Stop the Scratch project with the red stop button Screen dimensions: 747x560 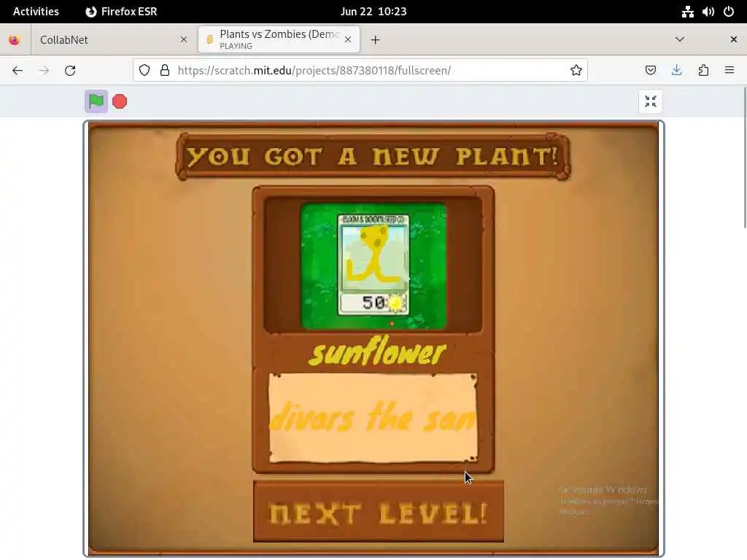[120, 101]
